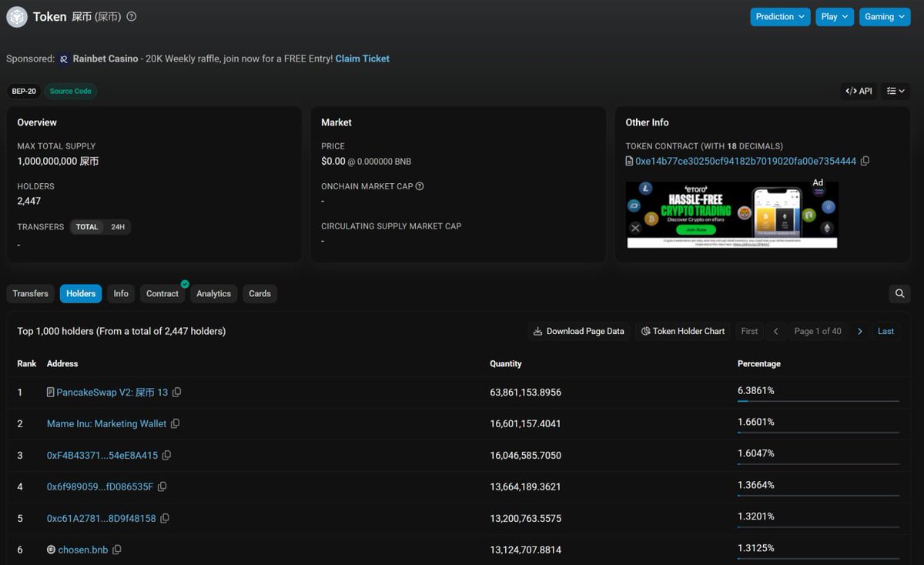This screenshot has height=565, width=924.
Task: Copy the chosen.bnb address
Action: click(x=117, y=550)
